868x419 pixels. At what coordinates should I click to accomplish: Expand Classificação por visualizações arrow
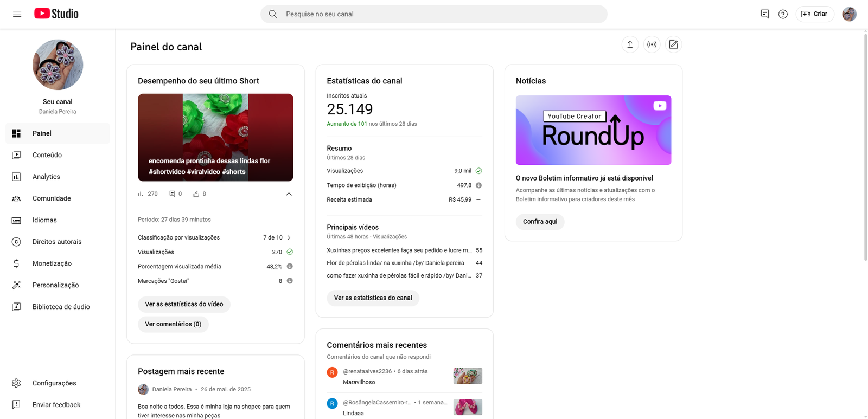[289, 237]
